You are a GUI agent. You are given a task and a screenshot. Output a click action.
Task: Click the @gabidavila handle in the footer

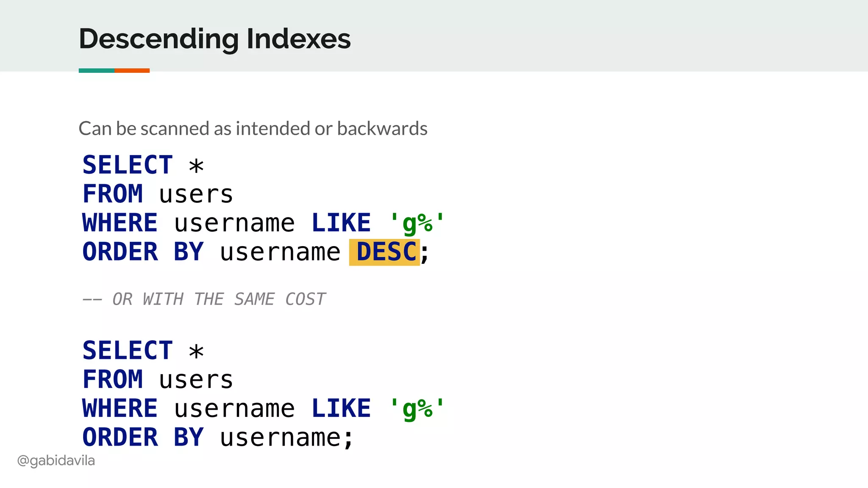point(56,460)
